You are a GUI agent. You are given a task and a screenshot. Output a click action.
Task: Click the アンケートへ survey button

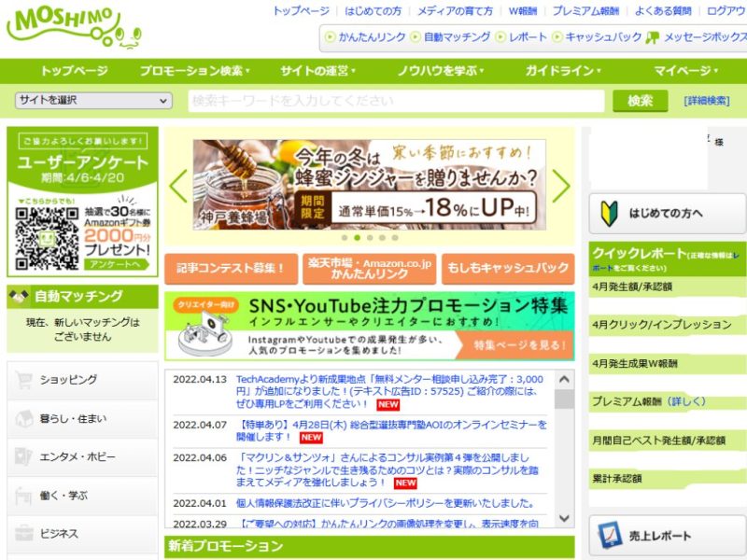(x=117, y=264)
